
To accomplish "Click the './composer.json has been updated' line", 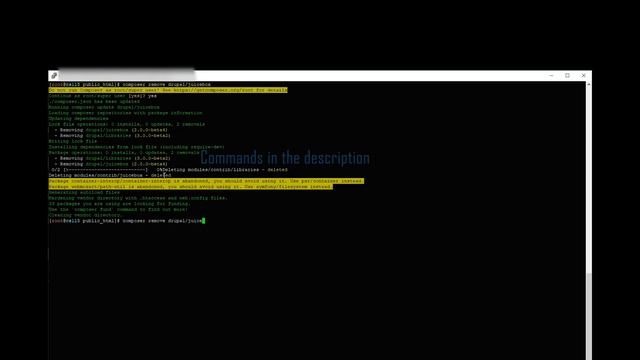I will 94,101.
